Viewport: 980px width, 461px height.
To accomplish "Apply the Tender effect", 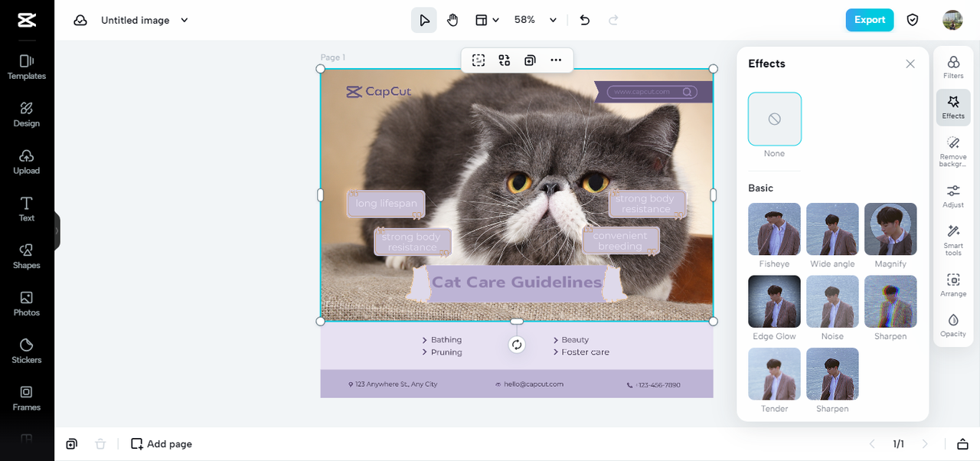I will click(x=775, y=374).
